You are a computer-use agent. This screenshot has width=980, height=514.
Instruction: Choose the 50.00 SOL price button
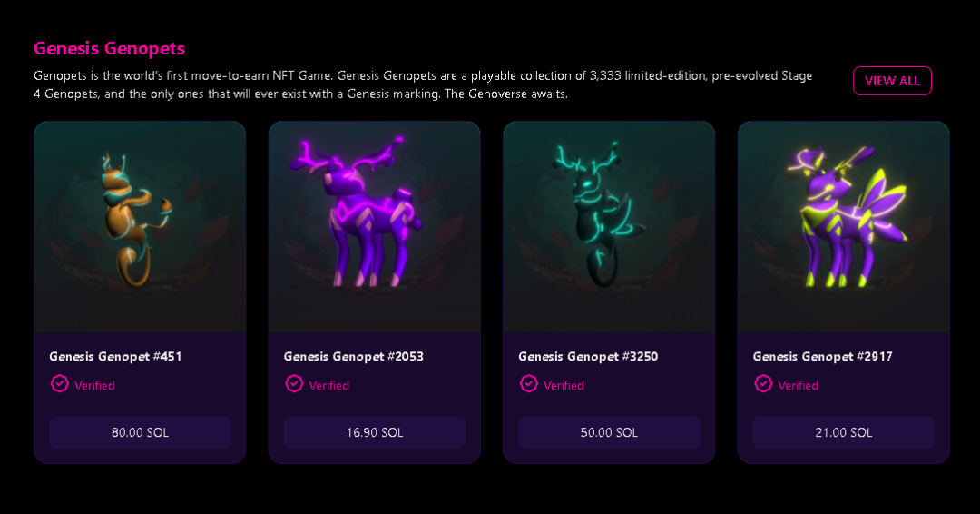click(x=609, y=432)
